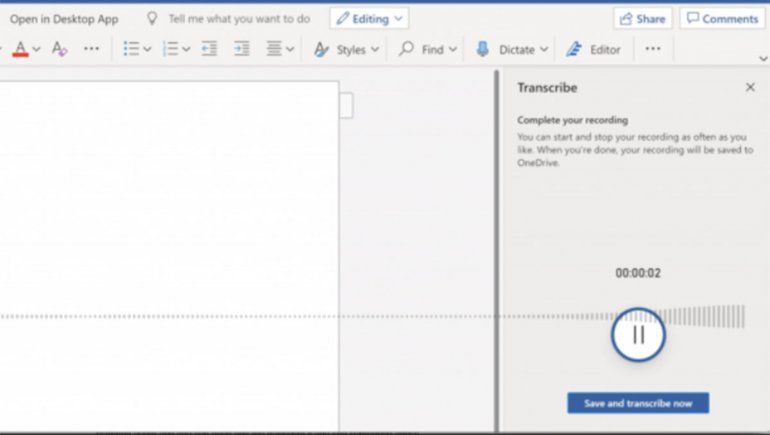Click Open in Desktop App
The height and width of the screenshot is (435, 770).
(64, 19)
